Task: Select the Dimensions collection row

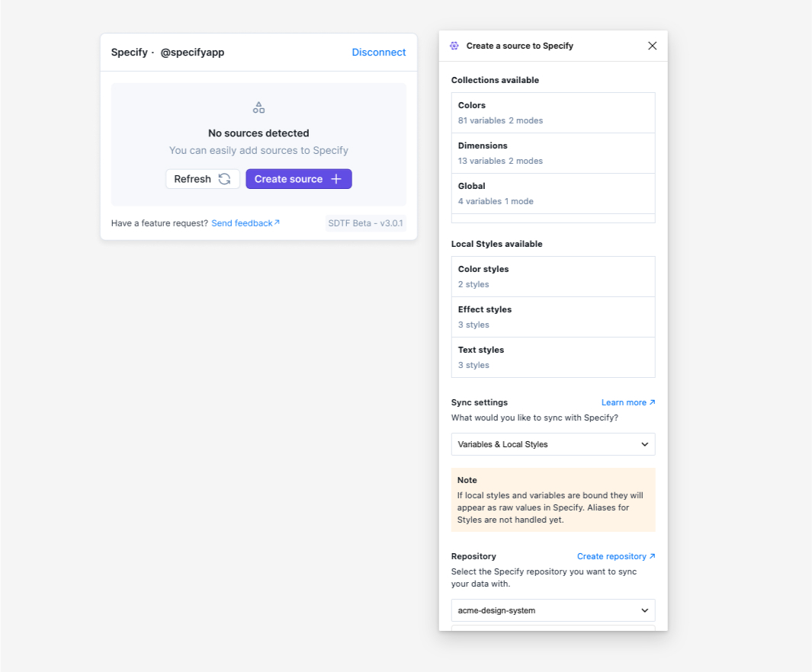Action: pos(553,153)
